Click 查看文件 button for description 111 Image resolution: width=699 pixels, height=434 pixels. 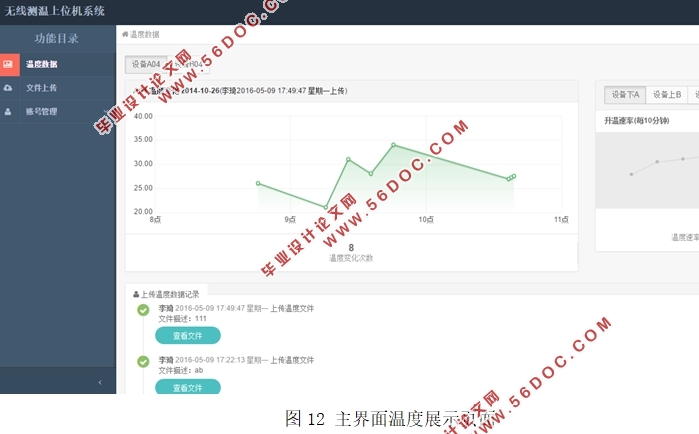pos(188,336)
